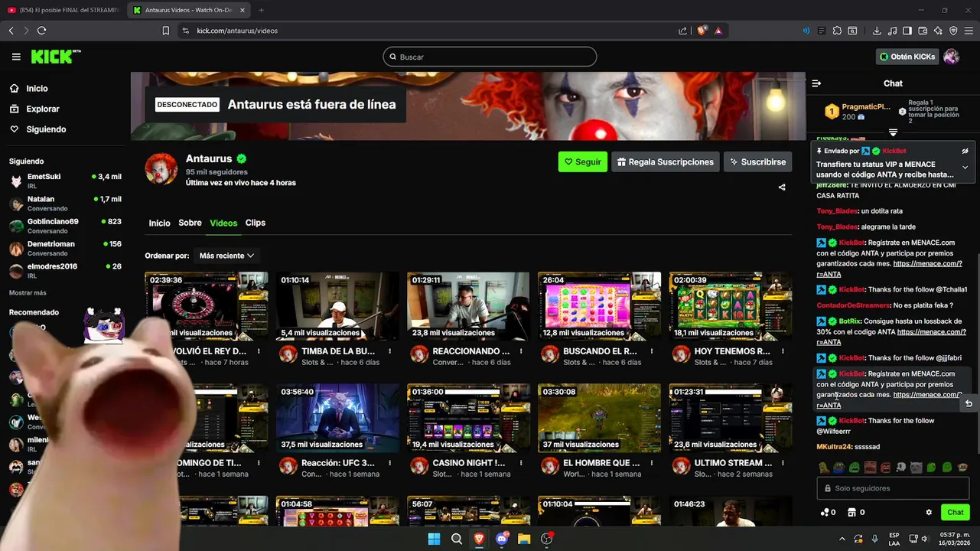
Task: Reload the page
Action: pyautogui.click(x=41, y=31)
